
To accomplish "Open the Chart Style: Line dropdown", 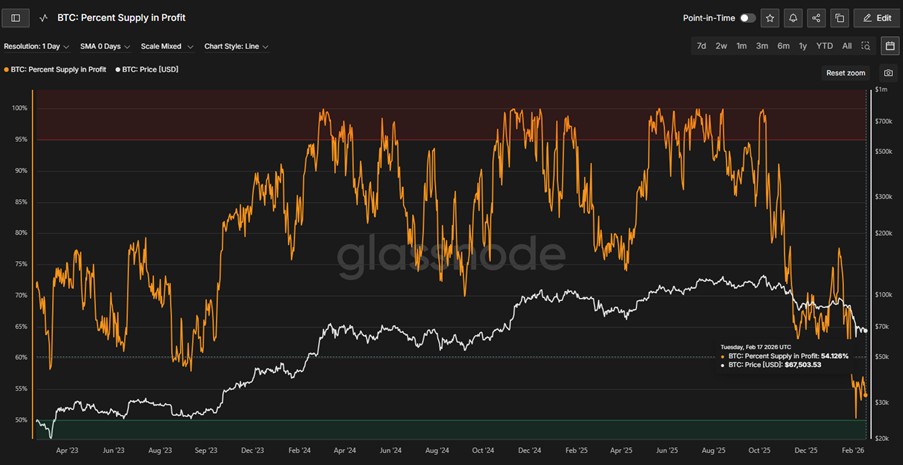I will (236, 46).
